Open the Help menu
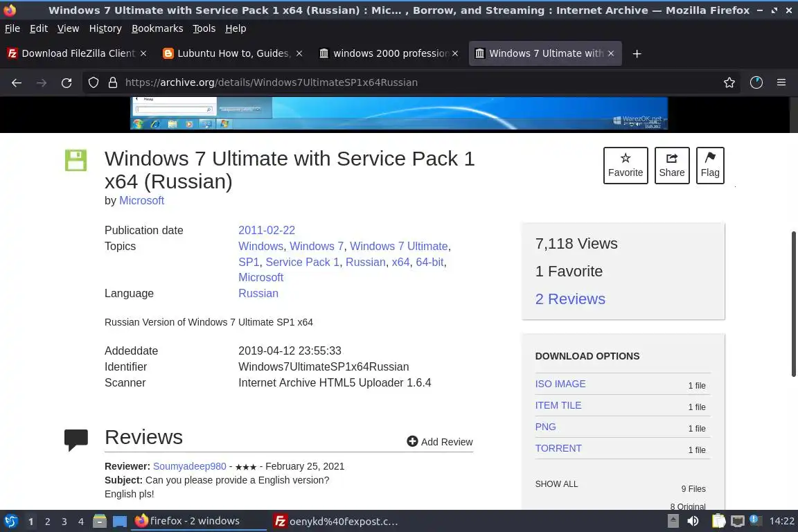Viewport: 798px width, 532px height. pyautogui.click(x=236, y=28)
